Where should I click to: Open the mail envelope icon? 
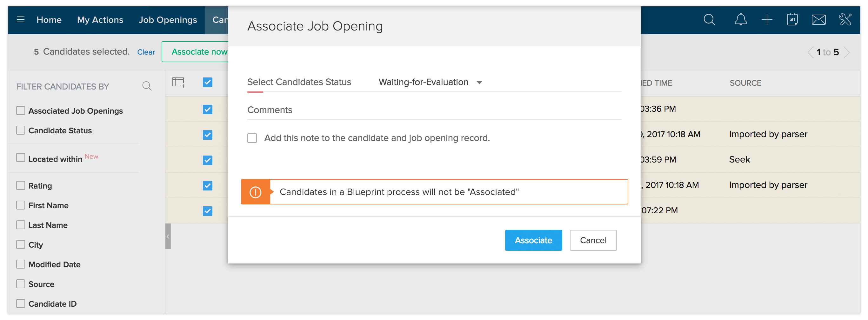818,20
